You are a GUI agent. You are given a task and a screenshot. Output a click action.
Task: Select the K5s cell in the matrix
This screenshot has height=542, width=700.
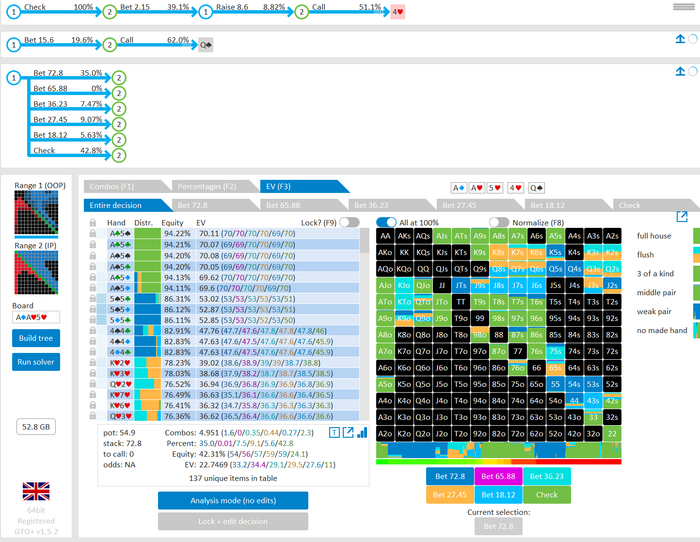[555, 252]
